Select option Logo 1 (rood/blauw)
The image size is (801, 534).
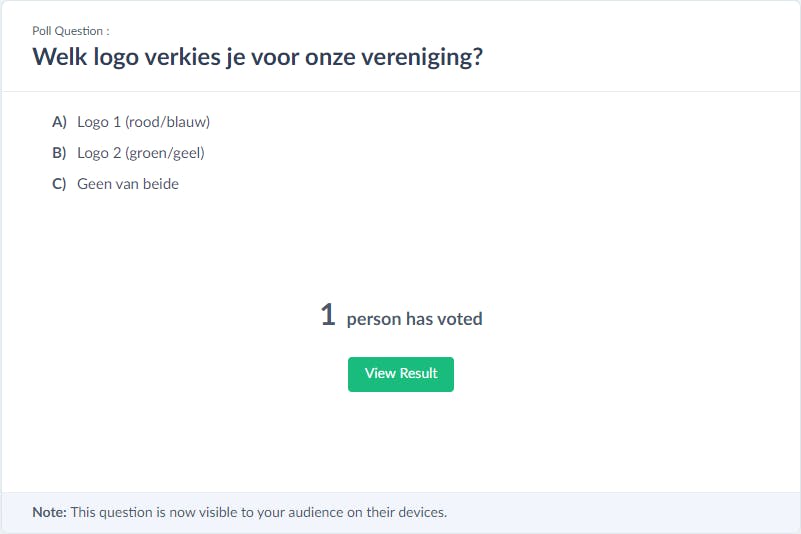tap(143, 122)
